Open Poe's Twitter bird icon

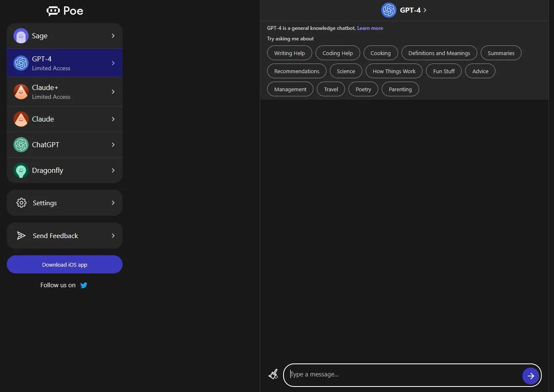[84, 285]
